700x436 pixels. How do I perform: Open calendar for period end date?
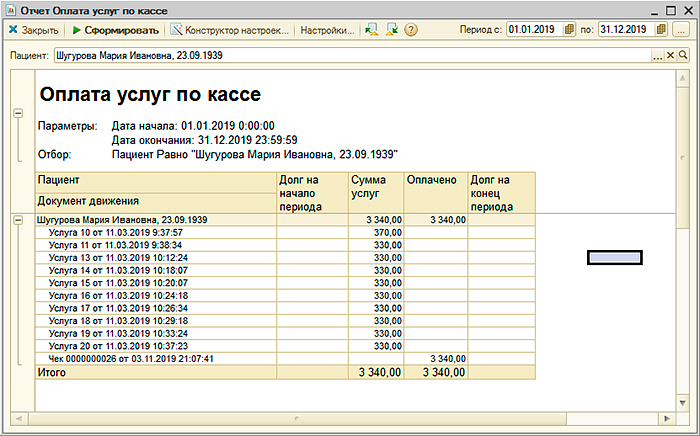pos(662,30)
